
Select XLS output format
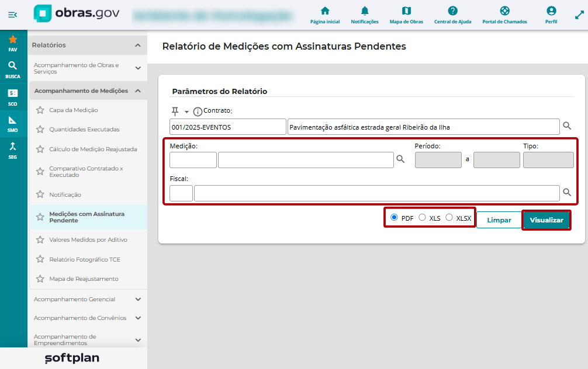tap(422, 217)
